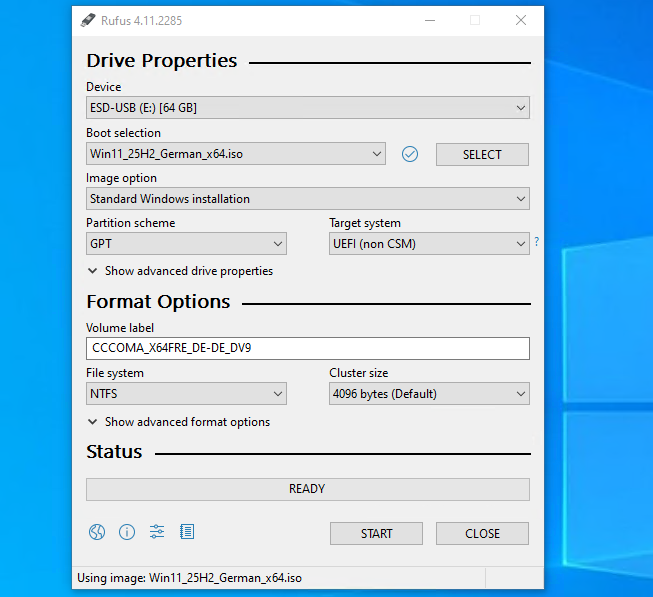
Task: Click the Partition scheme label
Action: click(130, 223)
